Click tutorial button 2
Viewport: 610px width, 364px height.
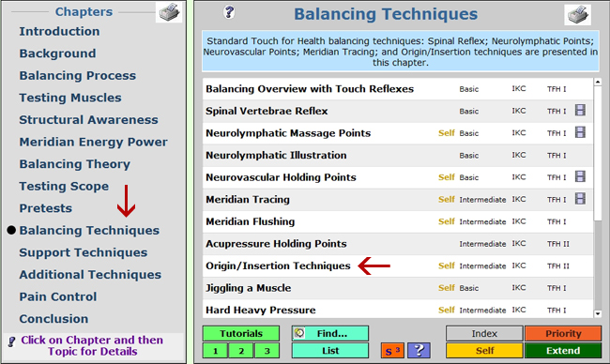[x=241, y=351]
